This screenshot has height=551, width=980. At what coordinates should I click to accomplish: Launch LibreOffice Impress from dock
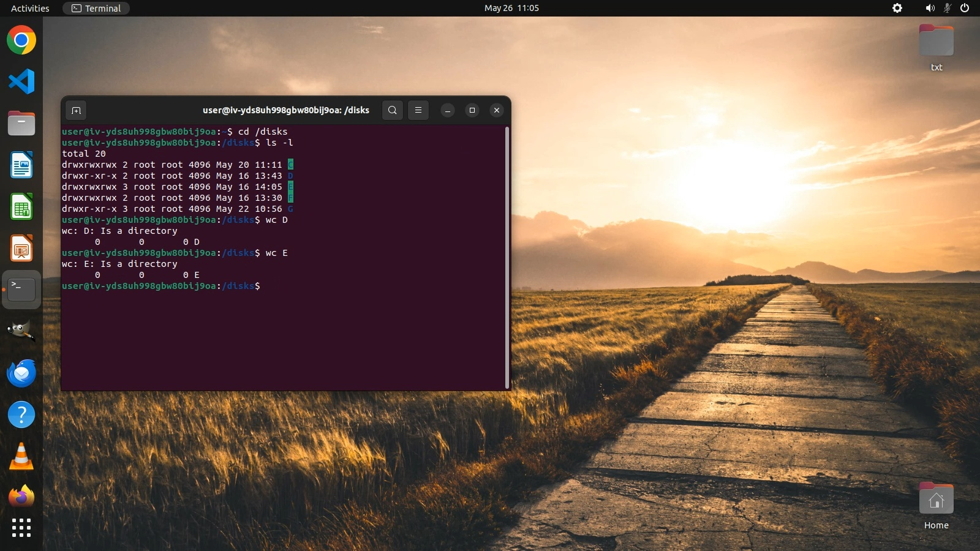click(21, 249)
